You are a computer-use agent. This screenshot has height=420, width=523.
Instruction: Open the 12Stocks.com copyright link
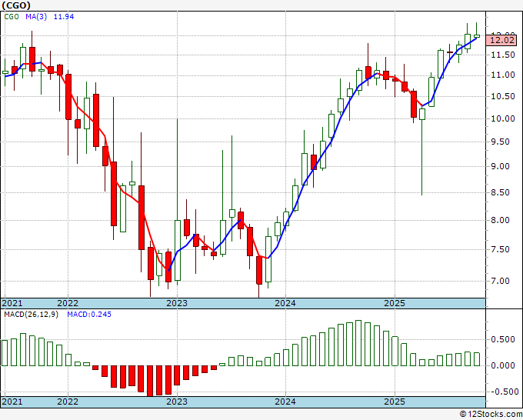point(491,414)
